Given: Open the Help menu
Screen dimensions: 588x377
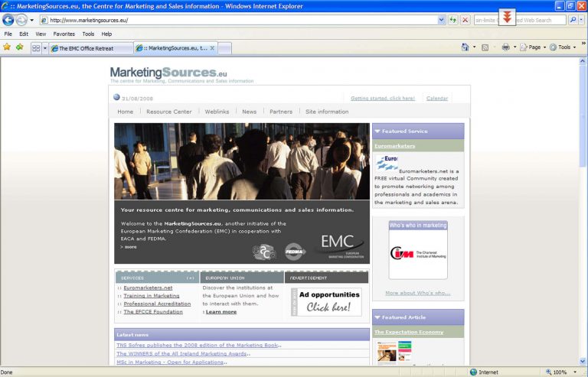Looking at the screenshot, I should tap(106, 34).
